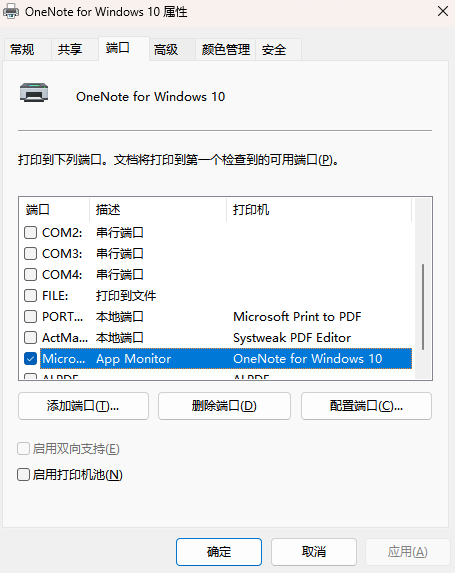The width and height of the screenshot is (455, 573).
Task: Click the OneNote printer icon
Action: (x=34, y=93)
